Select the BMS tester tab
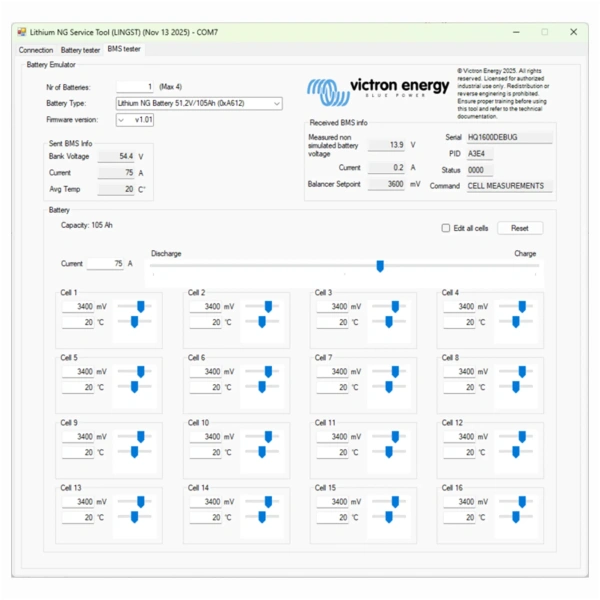Screen dimensions: 600x600 (124, 49)
